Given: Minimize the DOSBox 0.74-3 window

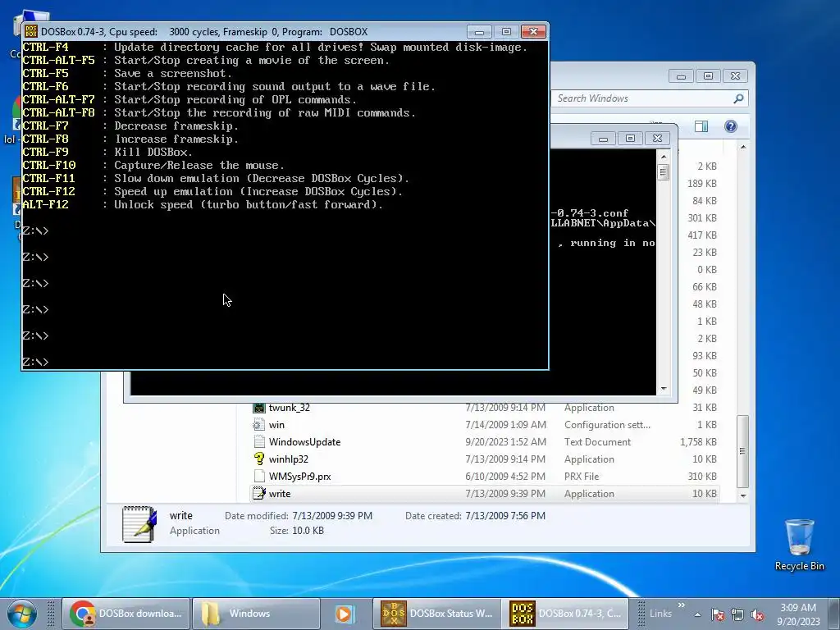Looking at the screenshot, I should point(479,32).
